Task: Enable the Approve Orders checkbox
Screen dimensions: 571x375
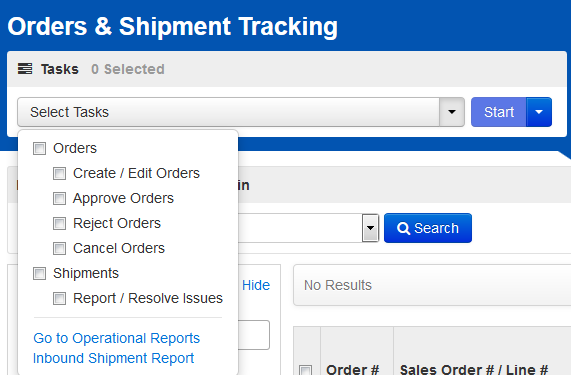Action: [x=59, y=199]
